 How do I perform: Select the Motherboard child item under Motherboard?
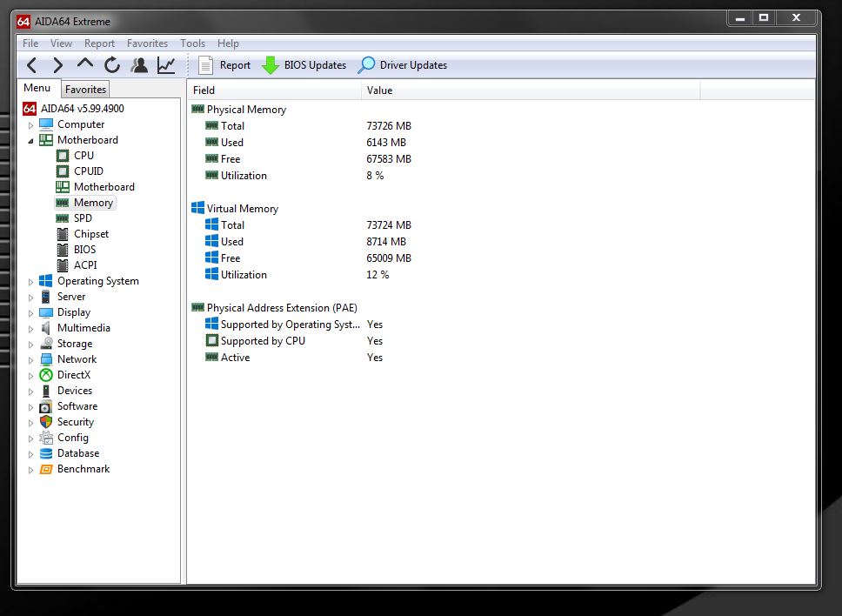pos(104,187)
